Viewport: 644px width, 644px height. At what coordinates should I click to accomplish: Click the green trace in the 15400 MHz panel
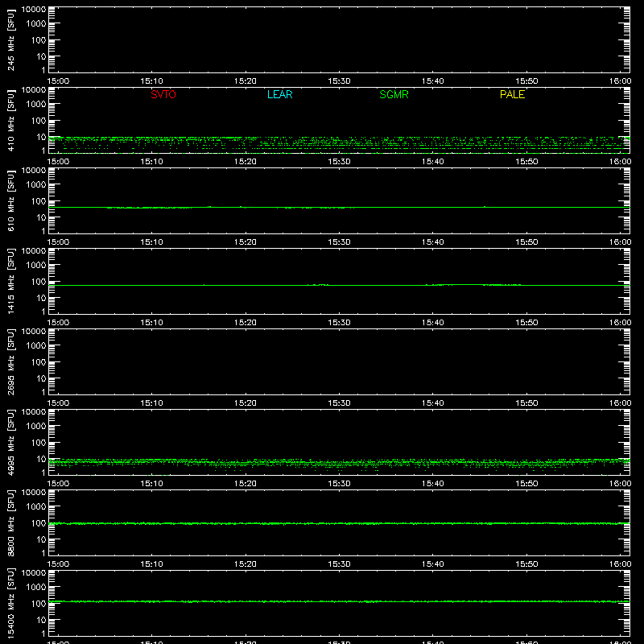point(339,601)
